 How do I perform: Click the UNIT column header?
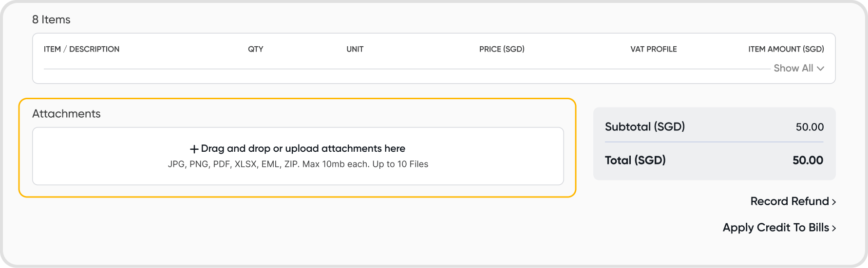coord(355,49)
